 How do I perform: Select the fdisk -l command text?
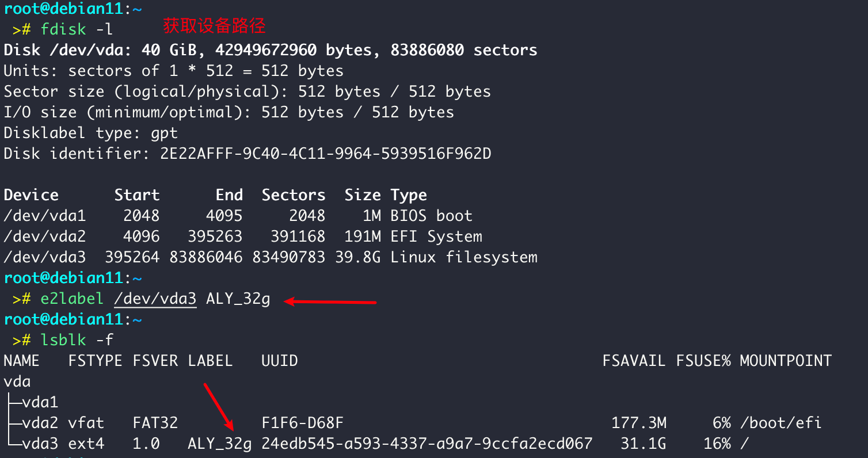(77, 29)
